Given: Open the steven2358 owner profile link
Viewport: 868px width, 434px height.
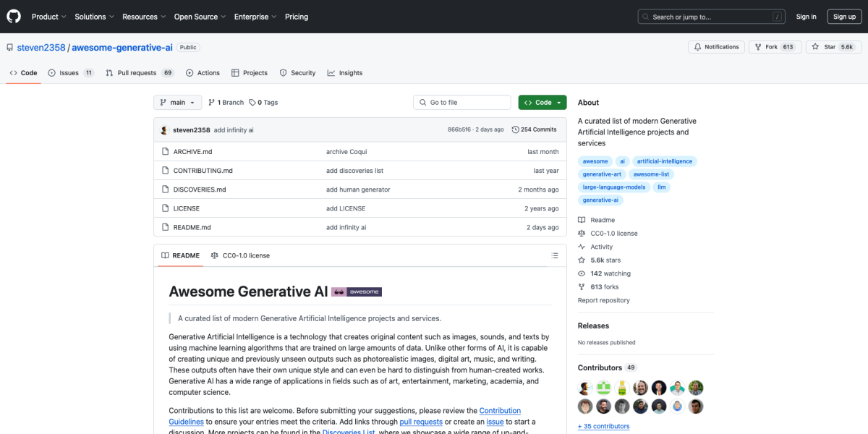Looking at the screenshot, I should pyautogui.click(x=41, y=47).
